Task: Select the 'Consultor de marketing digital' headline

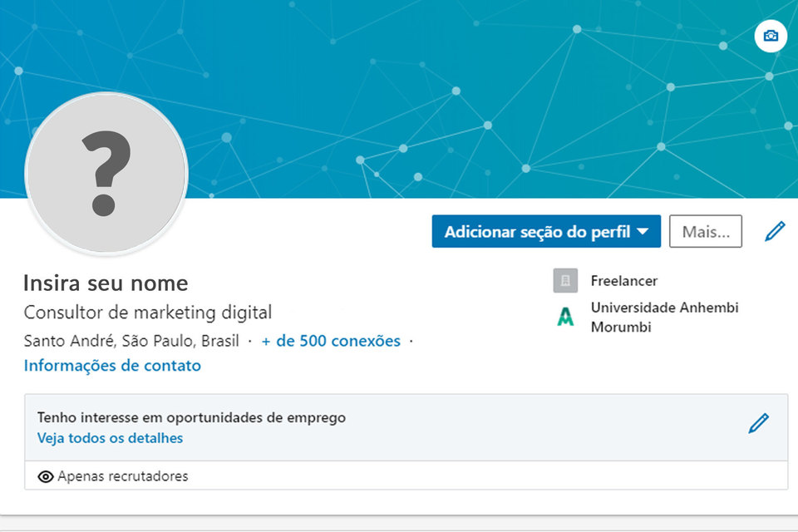Action: (148, 313)
